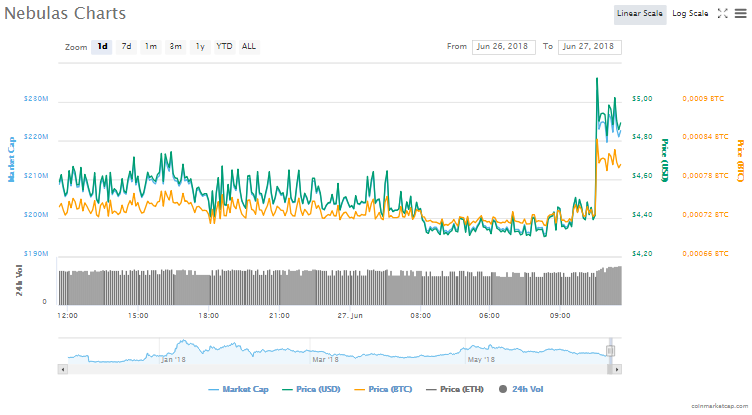
Task: Select the 3m zoom range
Action: pyautogui.click(x=175, y=47)
